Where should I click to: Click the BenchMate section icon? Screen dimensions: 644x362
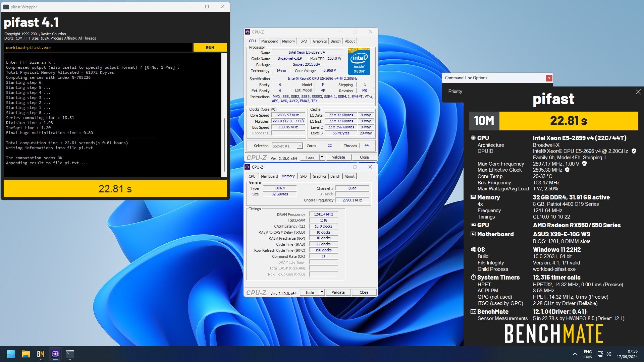[473, 311]
